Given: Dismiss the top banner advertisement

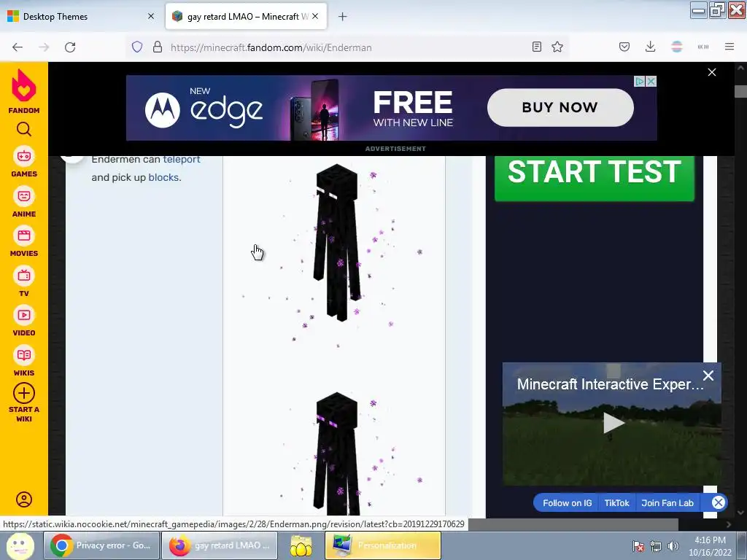Looking at the screenshot, I should (712, 72).
